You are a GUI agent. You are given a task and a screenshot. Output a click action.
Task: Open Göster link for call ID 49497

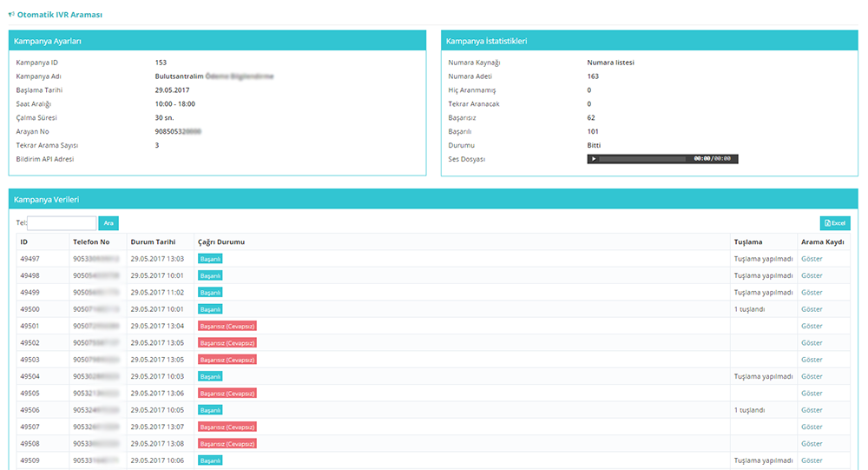[x=812, y=259]
